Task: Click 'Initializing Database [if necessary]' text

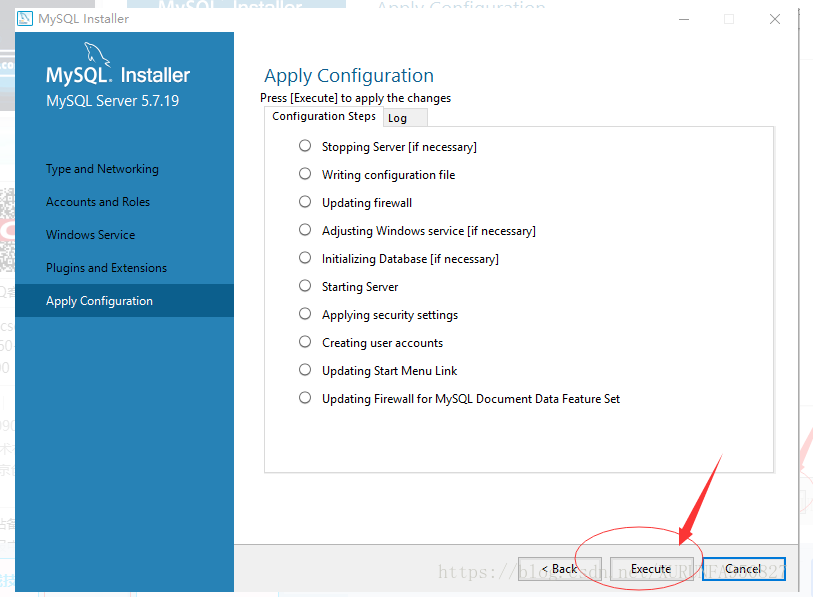Action: [x=410, y=259]
